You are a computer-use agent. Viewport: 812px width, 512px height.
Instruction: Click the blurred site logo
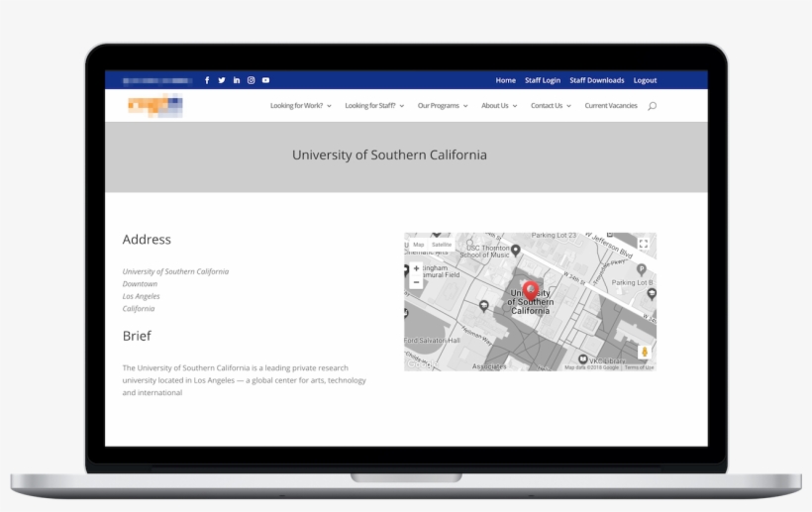coord(155,106)
